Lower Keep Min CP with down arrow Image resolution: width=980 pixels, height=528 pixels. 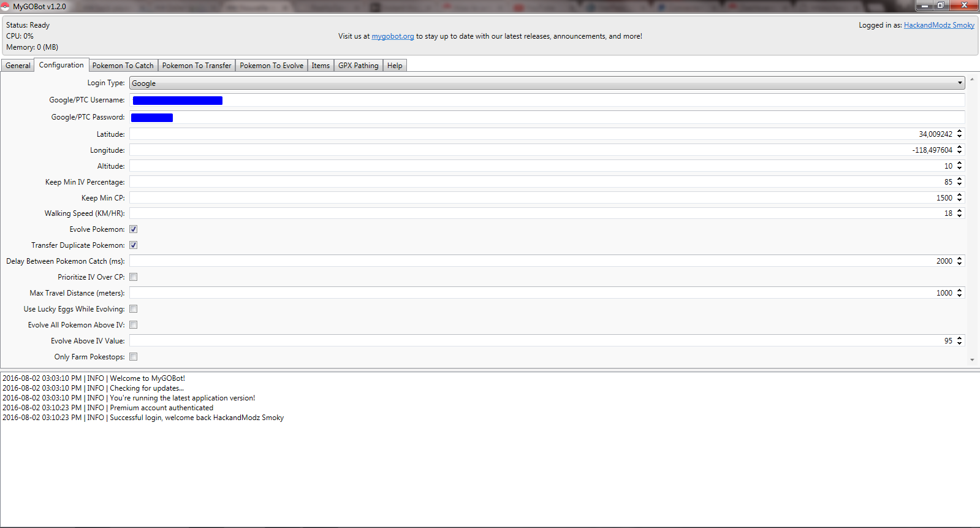click(960, 201)
